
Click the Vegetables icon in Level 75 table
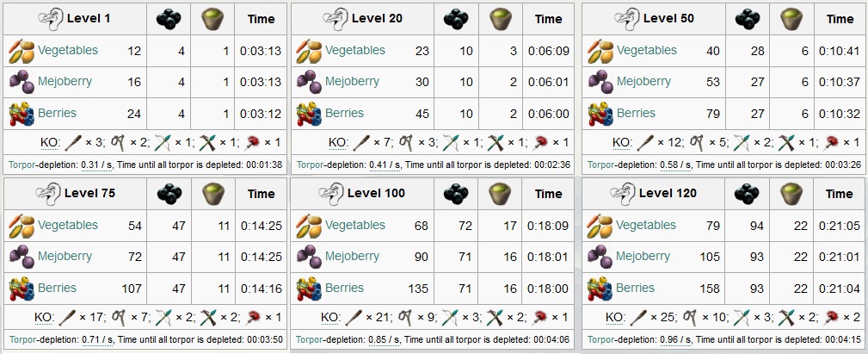point(22,227)
